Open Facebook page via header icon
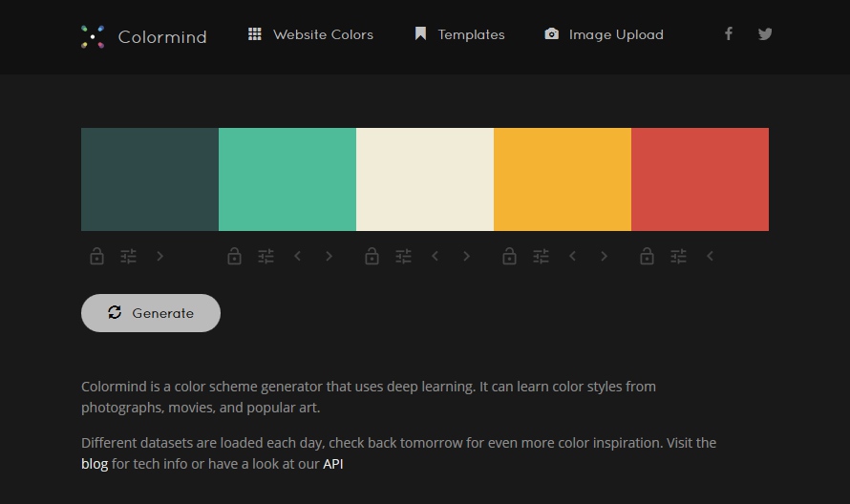This screenshot has height=504, width=850. [x=728, y=34]
